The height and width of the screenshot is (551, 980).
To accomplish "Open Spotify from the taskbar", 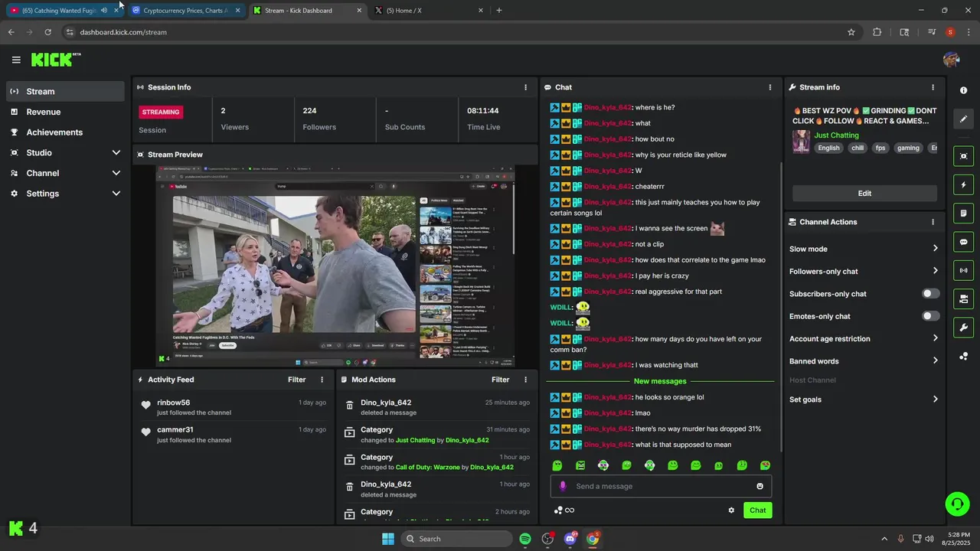I will tap(525, 539).
